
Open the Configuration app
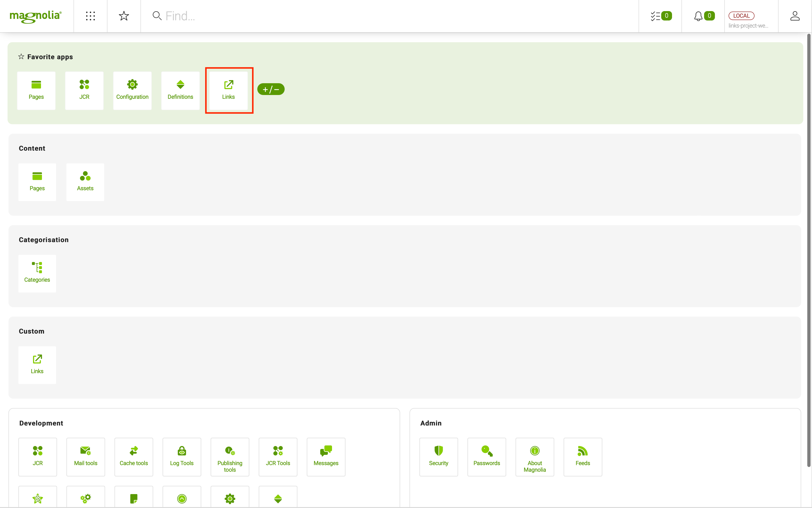click(x=132, y=90)
